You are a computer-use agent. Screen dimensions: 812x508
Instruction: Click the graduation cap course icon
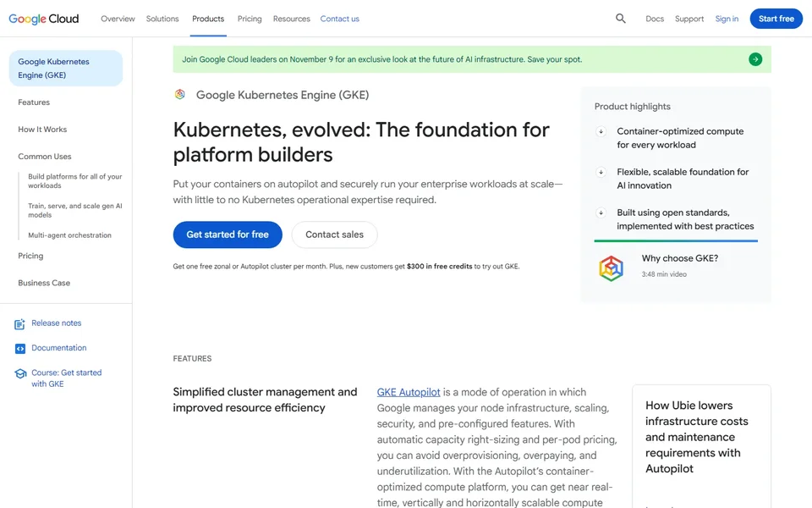click(20, 373)
